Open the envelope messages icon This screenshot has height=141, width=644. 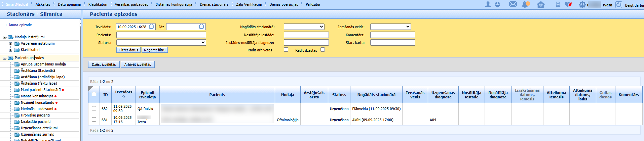click(x=513, y=4)
